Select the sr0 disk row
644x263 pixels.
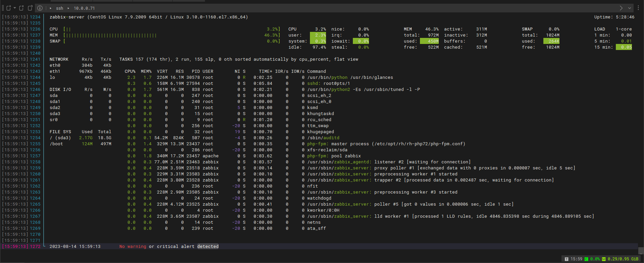click(x=80, y=120)
